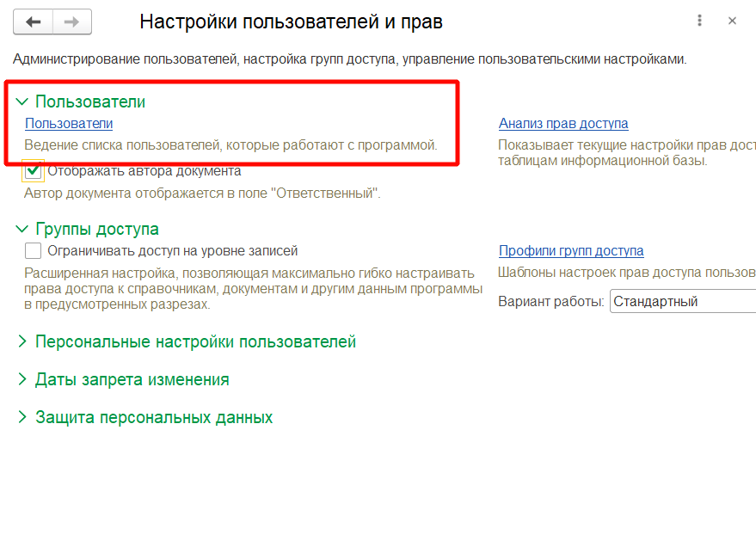This screenshot has width=756, height=553.
Task: Click the Защита персональных данных heading text
Action: pyautogui.click(x=154, y=418)
